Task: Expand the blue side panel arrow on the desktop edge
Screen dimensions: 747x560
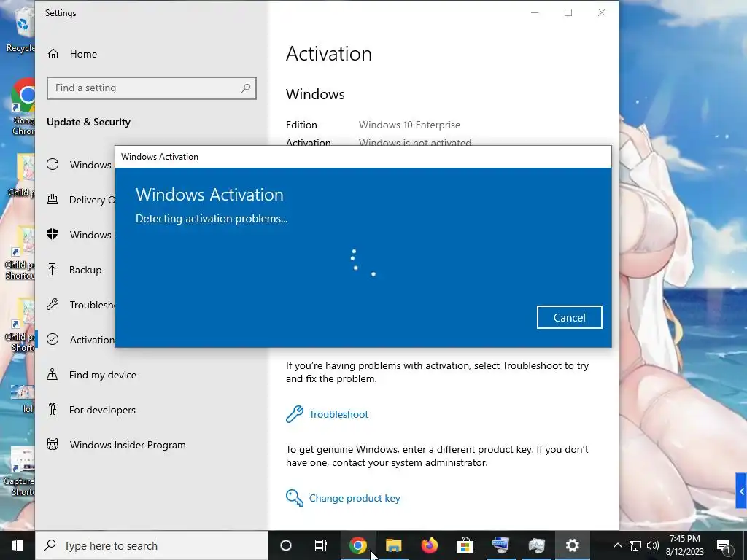Action: click(x=741, y=491)
